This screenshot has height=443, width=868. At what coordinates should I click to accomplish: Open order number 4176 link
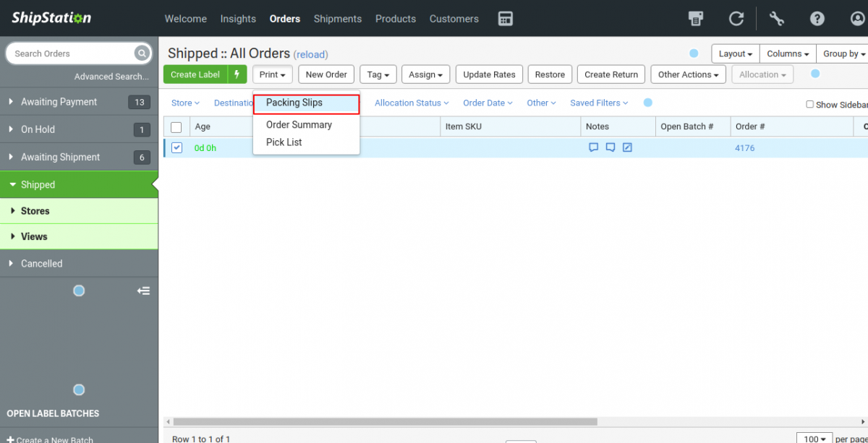(745, 148)
